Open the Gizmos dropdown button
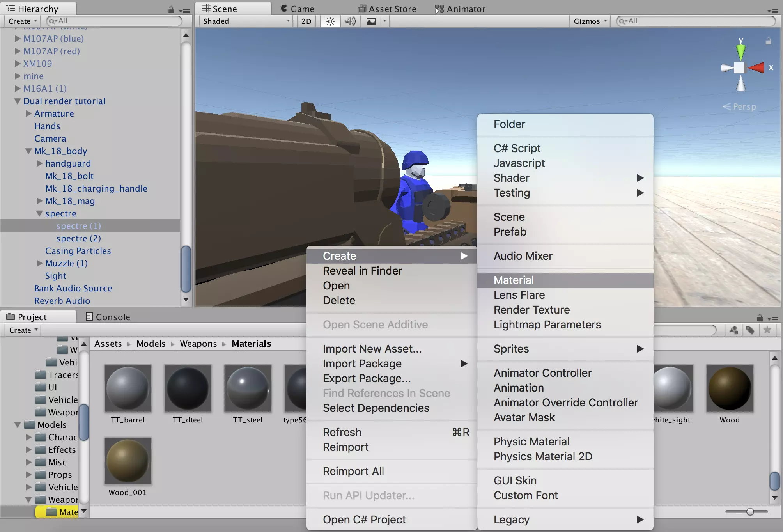The width and height of the screenshot is (783, 532). (590, 21)
